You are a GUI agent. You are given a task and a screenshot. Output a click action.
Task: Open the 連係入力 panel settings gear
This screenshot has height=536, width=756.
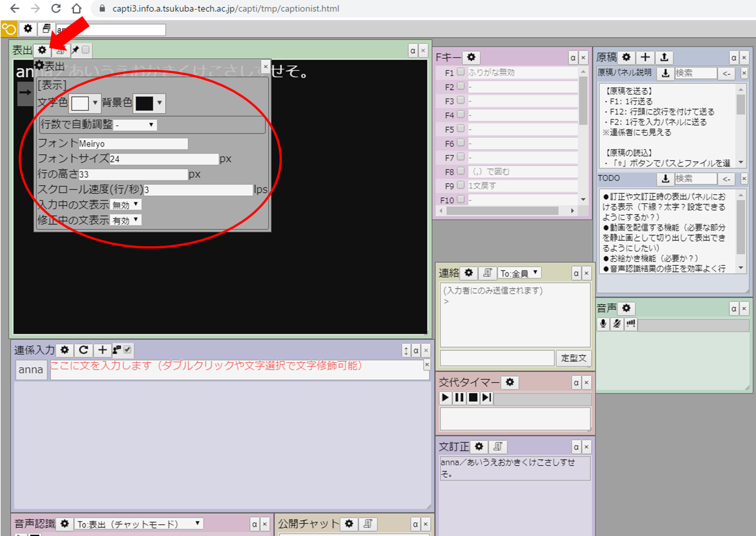(65, 350)
